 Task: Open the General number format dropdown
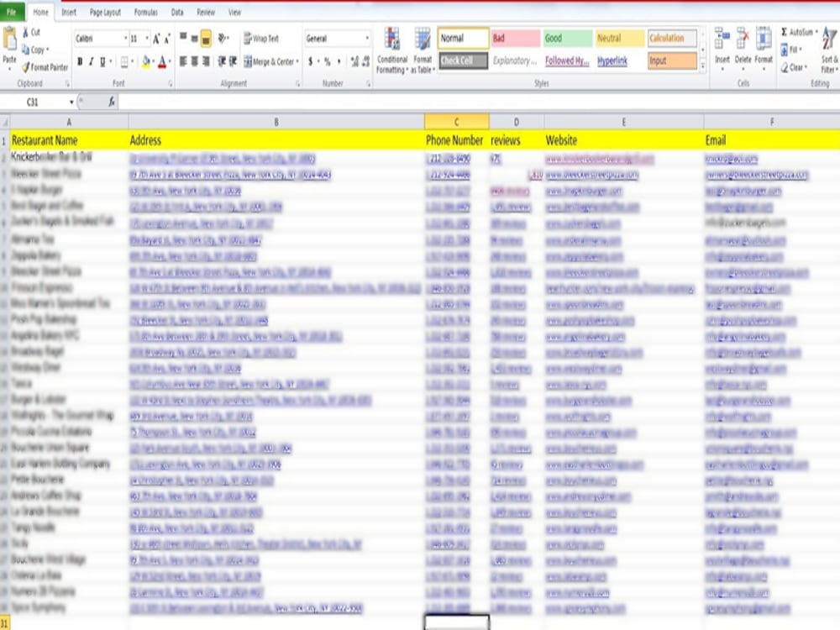click(x=367, y=39)
